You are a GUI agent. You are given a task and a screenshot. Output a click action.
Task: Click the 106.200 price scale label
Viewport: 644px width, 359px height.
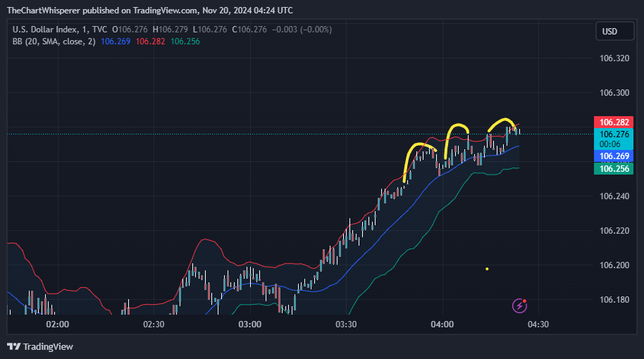(x=614, y=265)
